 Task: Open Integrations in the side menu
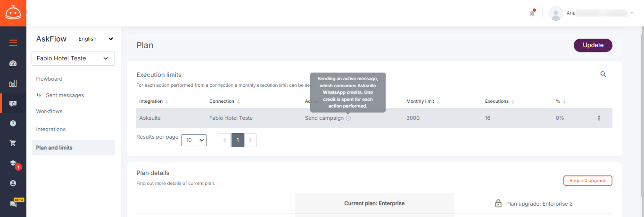[51, 129]
